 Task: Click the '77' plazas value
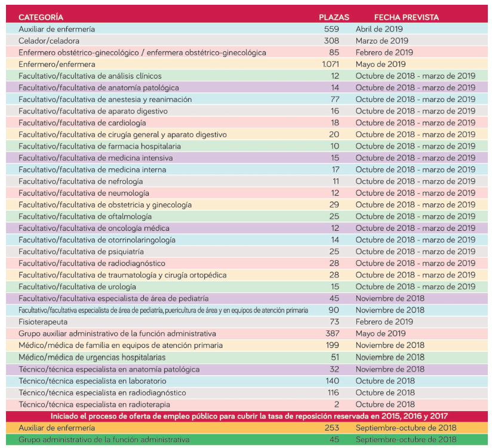[x=334, y=100]
